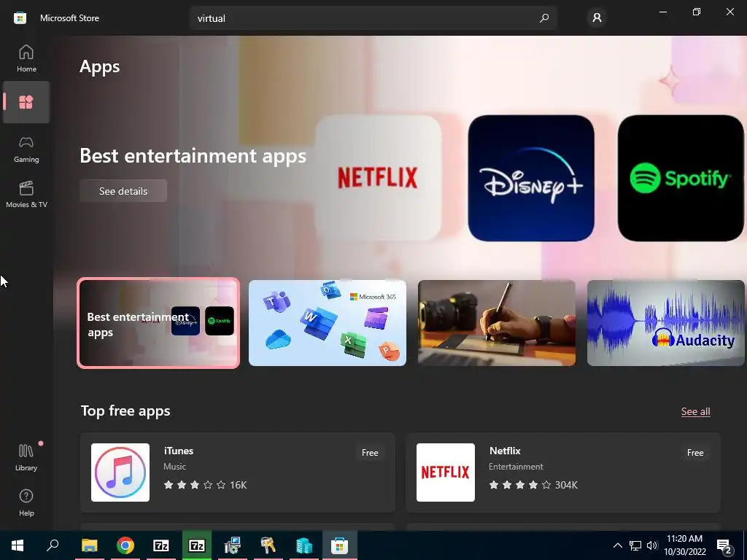Open the user account profile icon

click(597, 18)
